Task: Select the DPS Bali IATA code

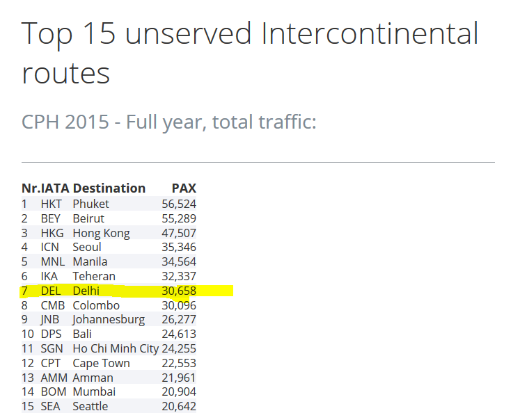Action: coord(51,334)
